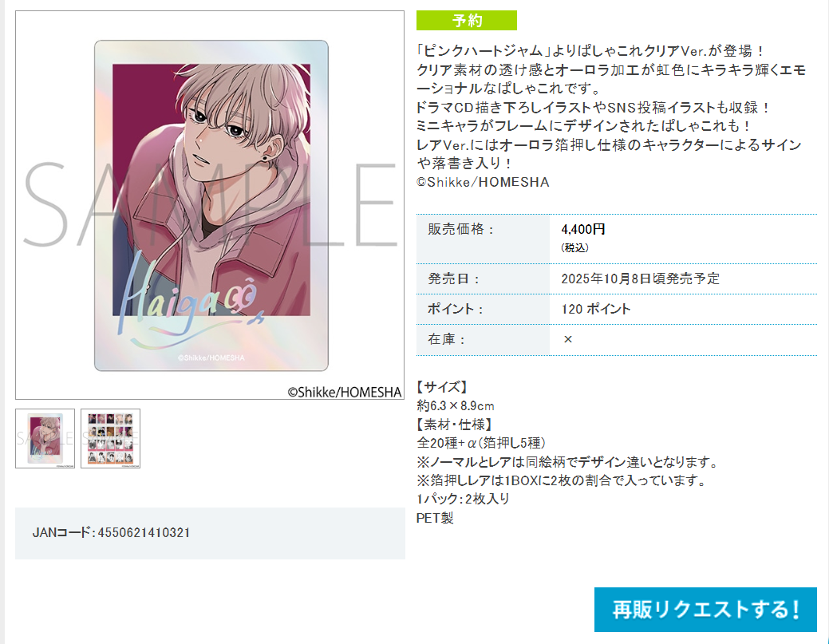Select the first Haiga card thumbnail
The image size is (829, 644).
coord(45,438)
